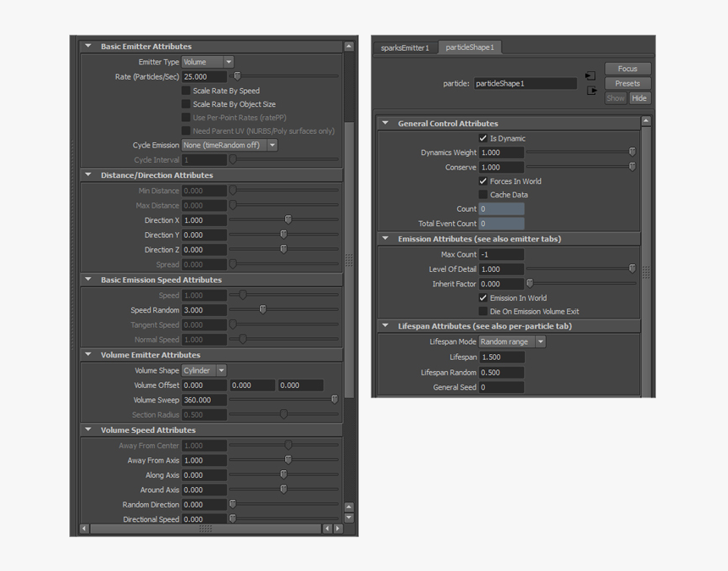Screen dimensions: 728x571
Task: Open the Cycle Emission dropdown
Action: point(225,145)
